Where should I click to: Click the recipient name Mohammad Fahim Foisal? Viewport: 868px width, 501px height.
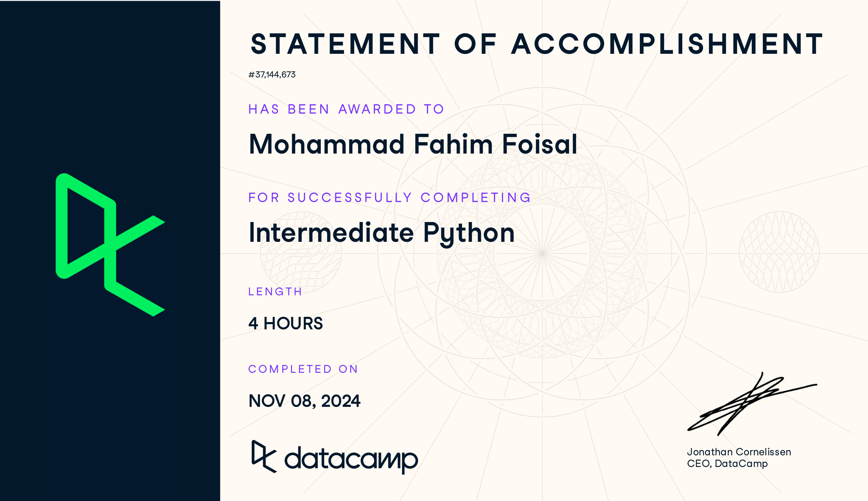pos(413,144)
